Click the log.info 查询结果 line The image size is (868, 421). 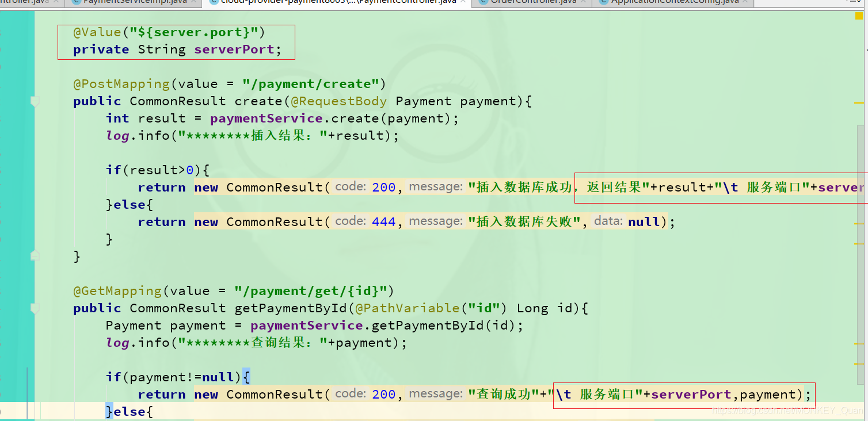coord(256,343)
